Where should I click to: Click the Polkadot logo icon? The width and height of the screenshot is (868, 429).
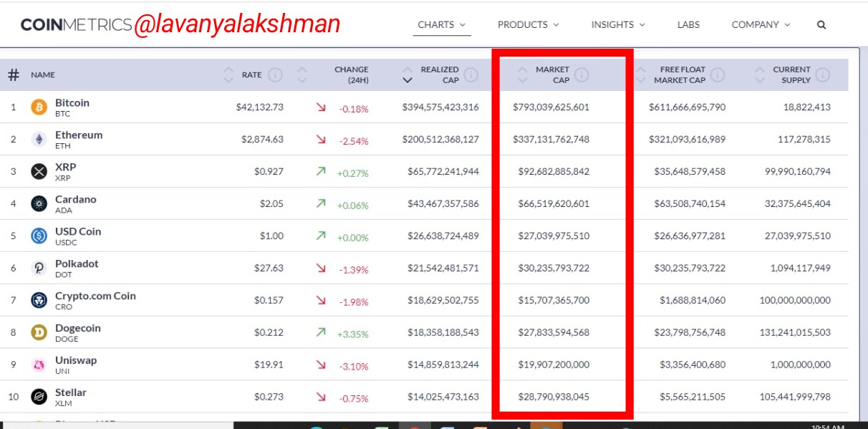tap(39, 269)
